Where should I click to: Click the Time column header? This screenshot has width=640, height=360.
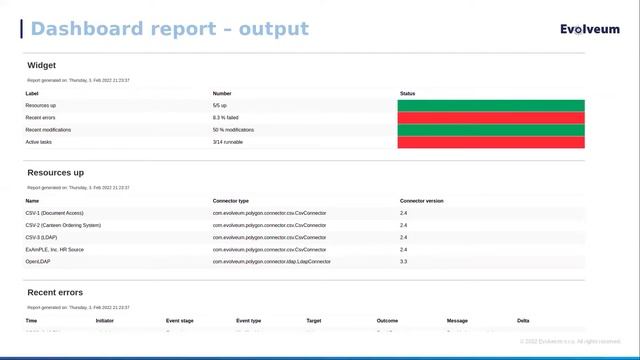[31, 321]
